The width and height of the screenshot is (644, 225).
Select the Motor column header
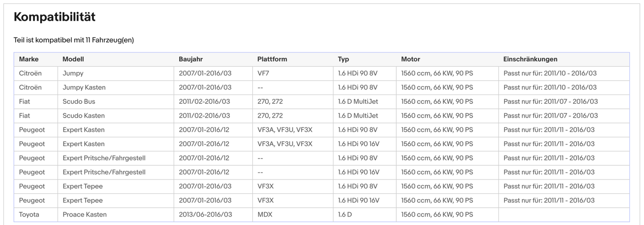pos(410,59)
